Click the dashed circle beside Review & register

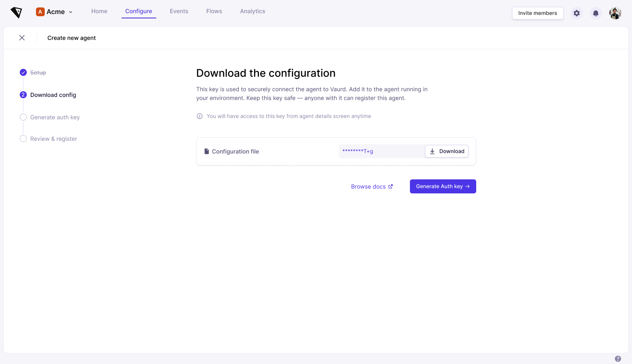pyautogui.click(x=23, y=139)
